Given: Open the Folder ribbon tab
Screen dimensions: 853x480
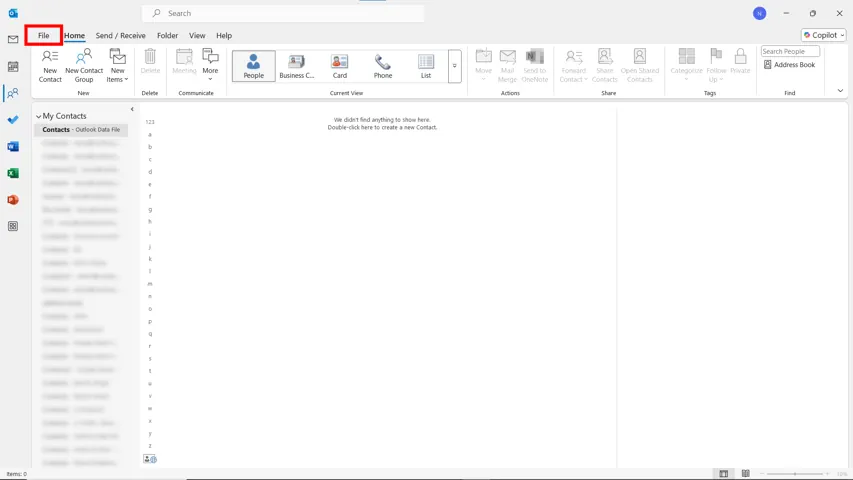Looking at the screenshot, I should coord(168,35).
